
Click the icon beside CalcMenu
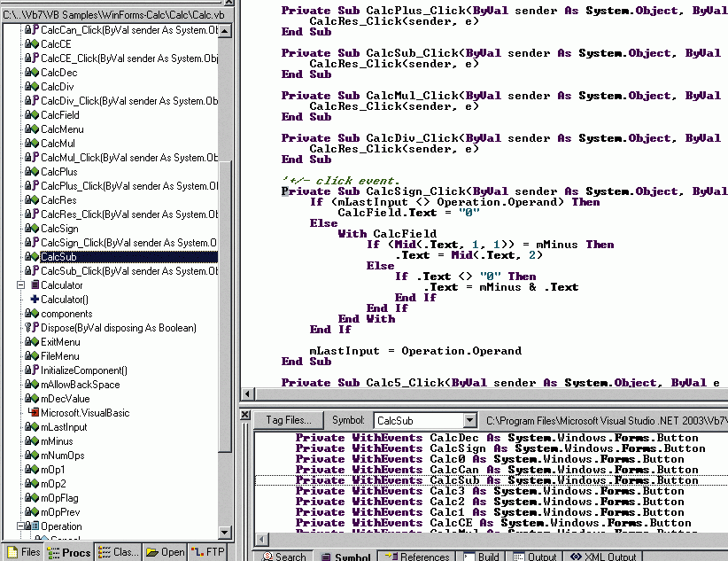click(32, 129)
